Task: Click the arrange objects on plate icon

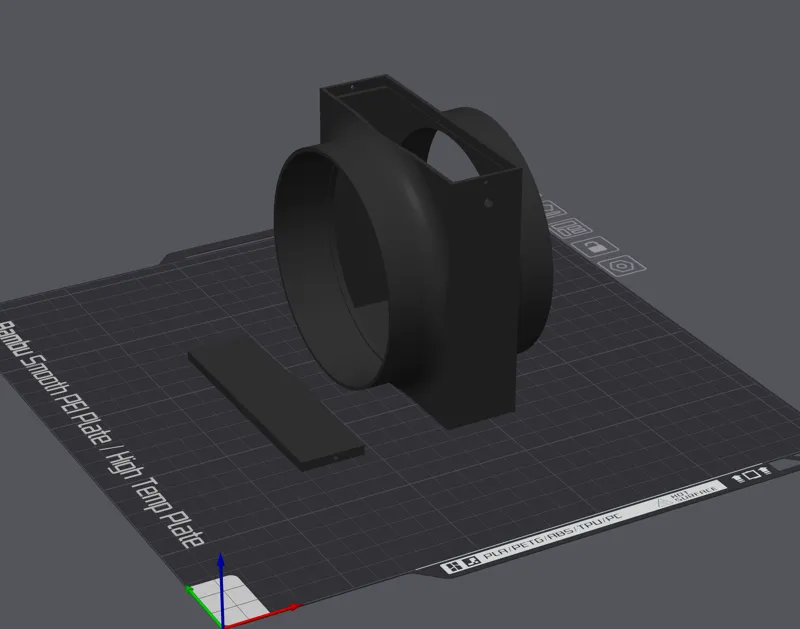Action: tap(571, 228)
